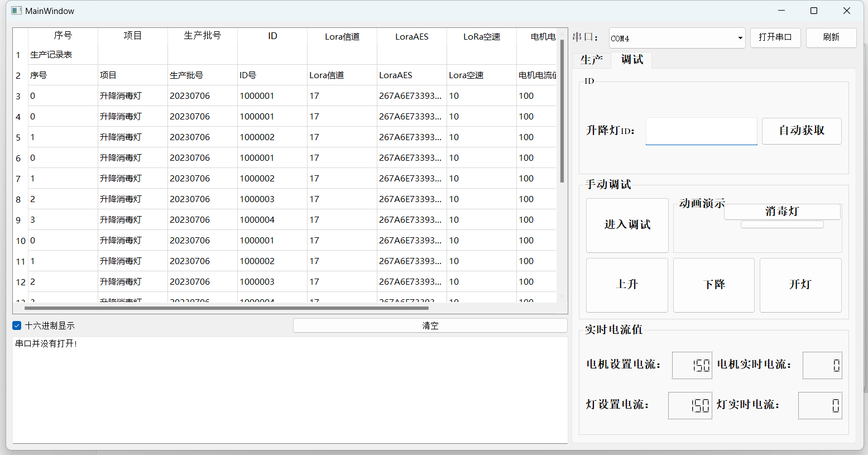Click the progress bar below 消毒灯
Viewport: 868px width, 455px height.
click(781, 224)
